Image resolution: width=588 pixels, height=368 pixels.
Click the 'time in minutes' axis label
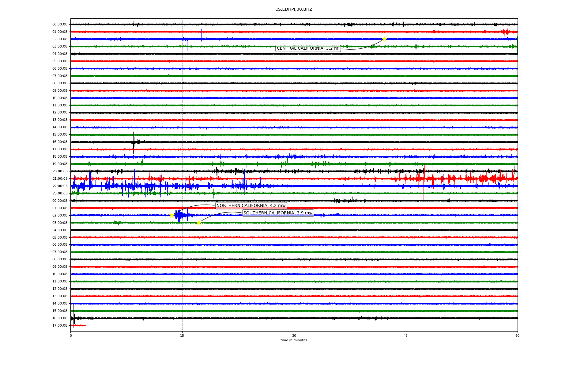click(294, 340)
